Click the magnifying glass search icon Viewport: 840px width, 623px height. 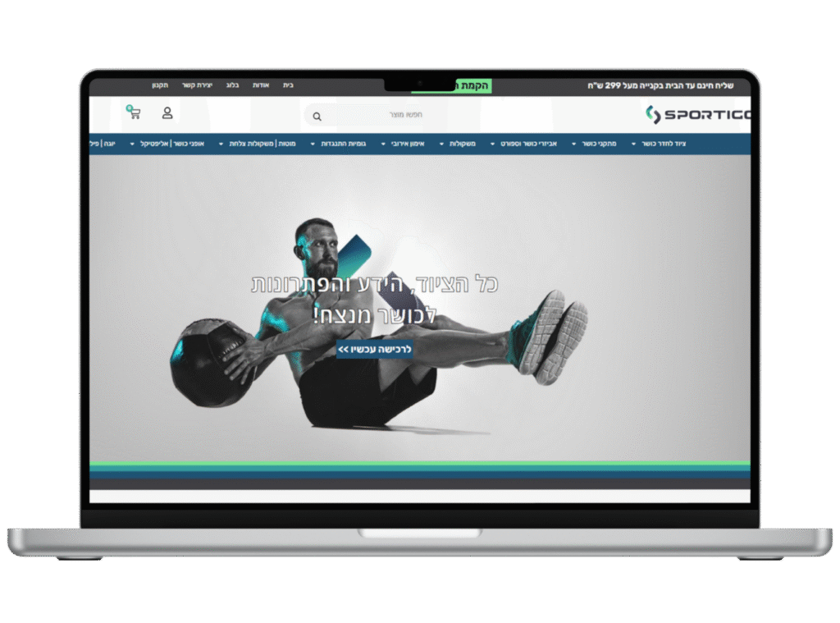317,117
